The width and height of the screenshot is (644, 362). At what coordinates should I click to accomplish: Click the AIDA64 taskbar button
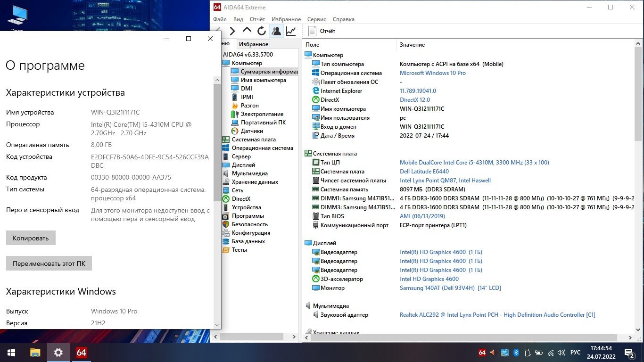coord(81,353)
